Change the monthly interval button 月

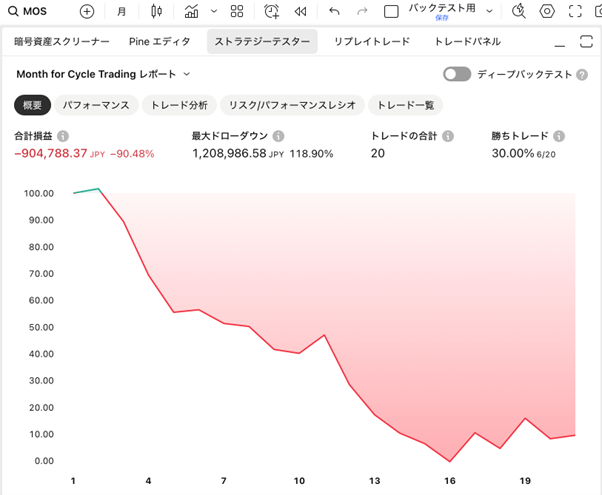[121, 12]
